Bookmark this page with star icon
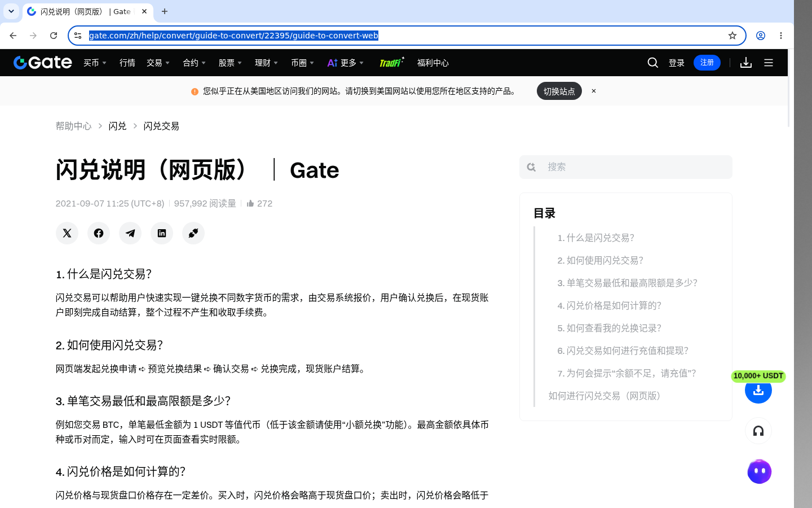 (x=732, y=36)
